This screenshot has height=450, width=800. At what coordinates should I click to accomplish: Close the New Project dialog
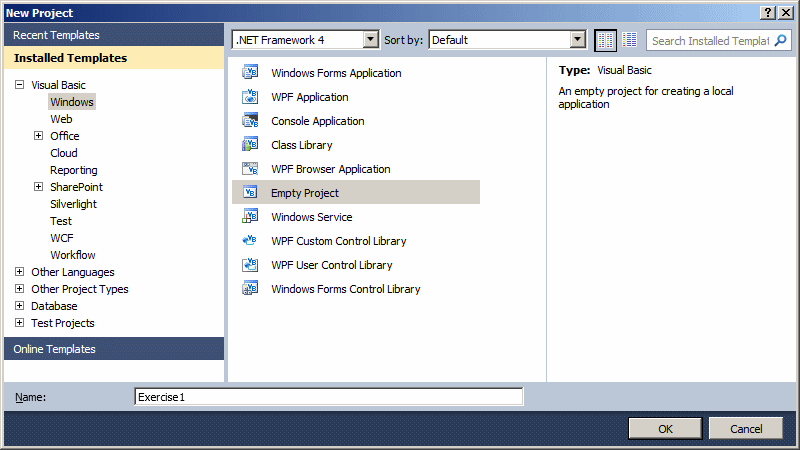[x=786, y=13]
